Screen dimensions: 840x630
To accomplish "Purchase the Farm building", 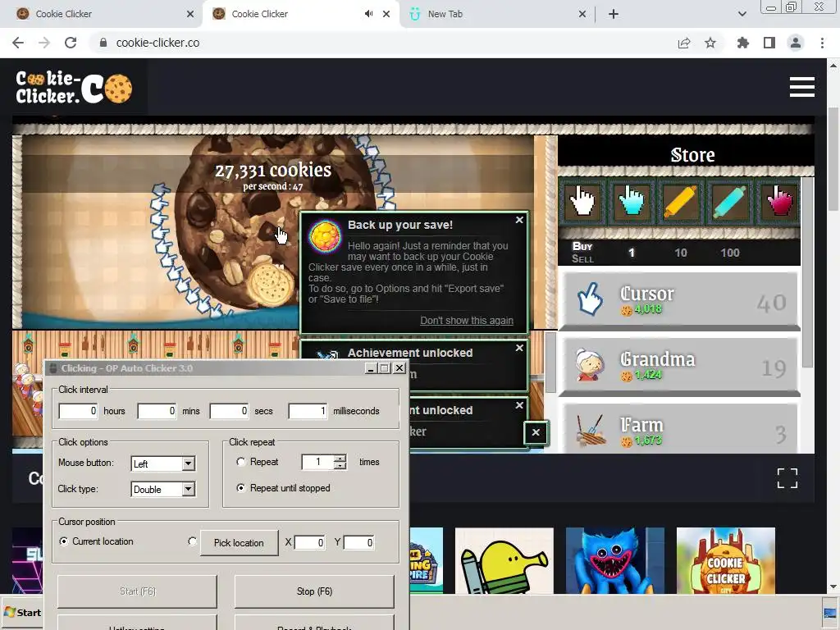I will pyautogui.click(x=678, y=429).
